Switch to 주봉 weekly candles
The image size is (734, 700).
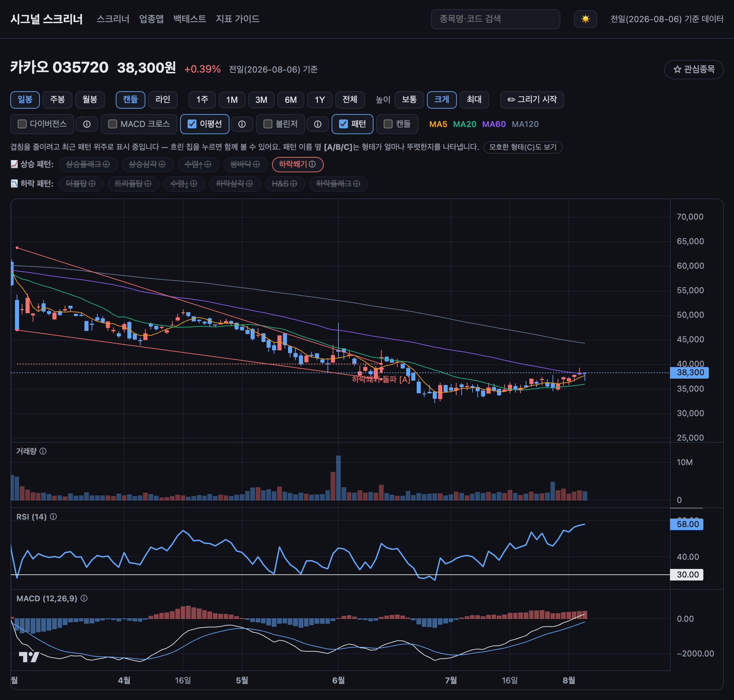click(58, 100)
